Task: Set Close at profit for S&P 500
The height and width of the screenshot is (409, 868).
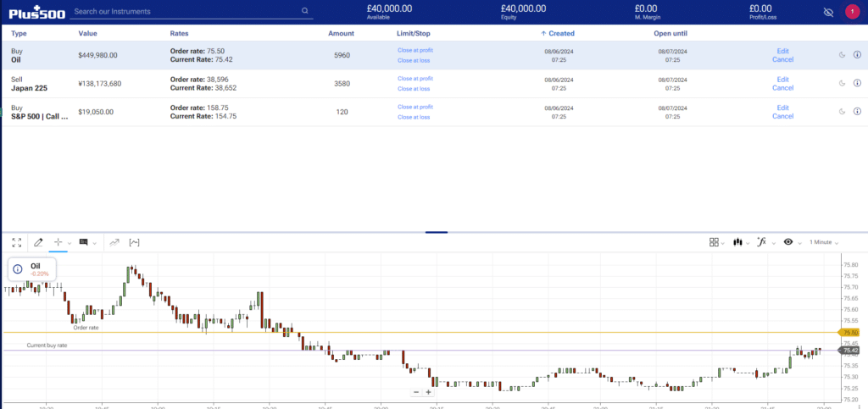Action: click(415, 106)
